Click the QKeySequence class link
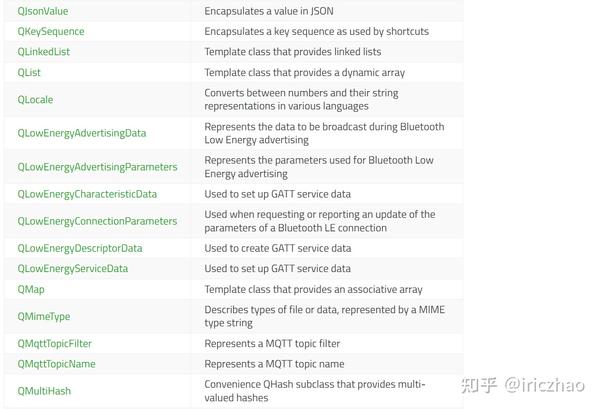This screenshot has height=409, width=600. coord(51,31)
